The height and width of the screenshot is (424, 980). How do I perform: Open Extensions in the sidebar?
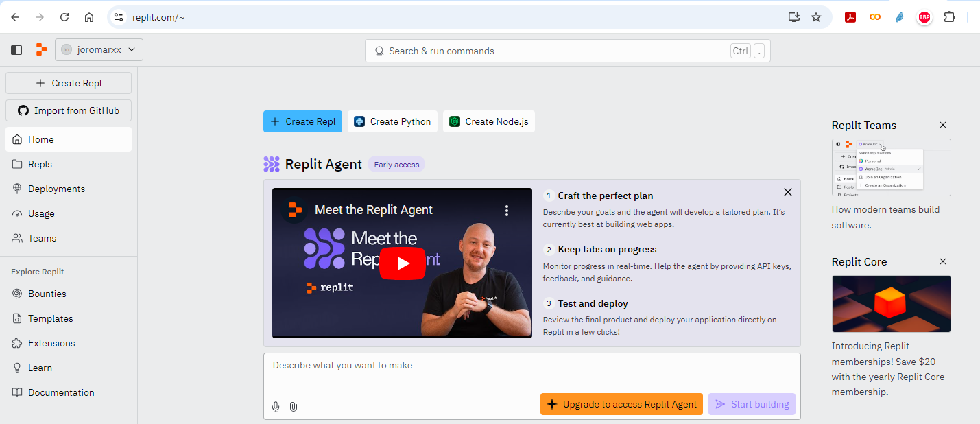(69, 343)
